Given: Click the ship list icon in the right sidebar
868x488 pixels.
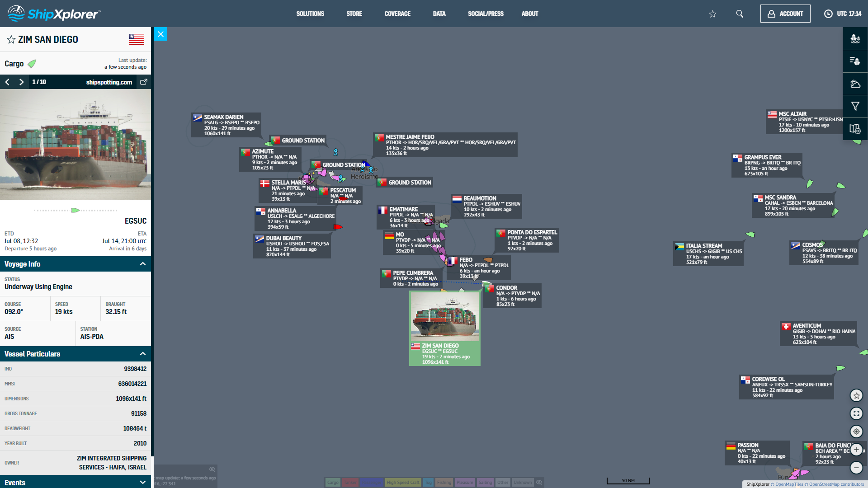Looking at the screenshot, I should (x=855, y=61).
